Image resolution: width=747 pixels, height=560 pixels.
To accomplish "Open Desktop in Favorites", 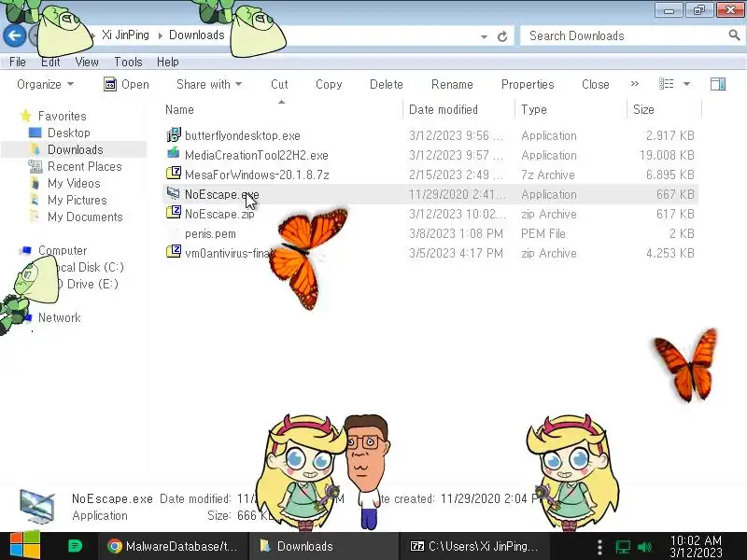I will [x=68, y=133].
